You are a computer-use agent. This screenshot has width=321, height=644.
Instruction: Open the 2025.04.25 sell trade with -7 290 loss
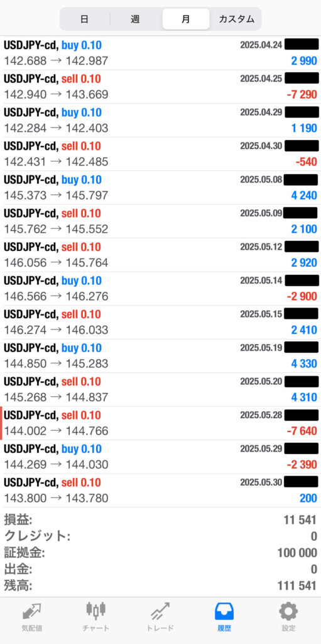161,87
